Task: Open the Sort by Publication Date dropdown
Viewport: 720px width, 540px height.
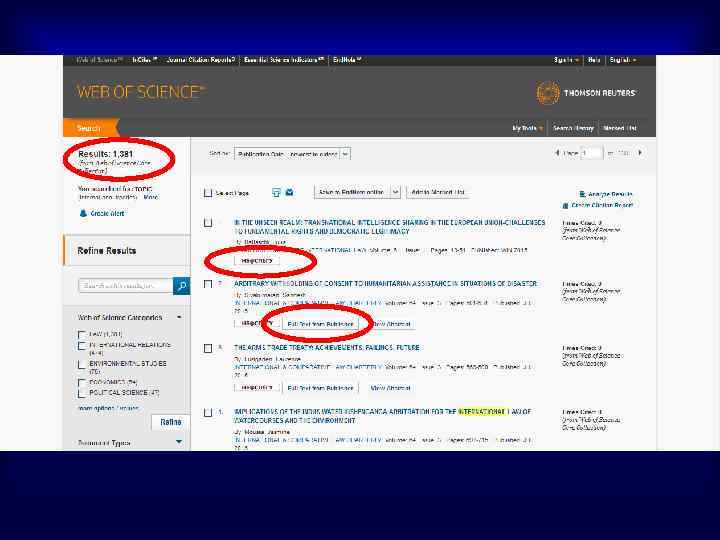Action: [x=292, y=154]
